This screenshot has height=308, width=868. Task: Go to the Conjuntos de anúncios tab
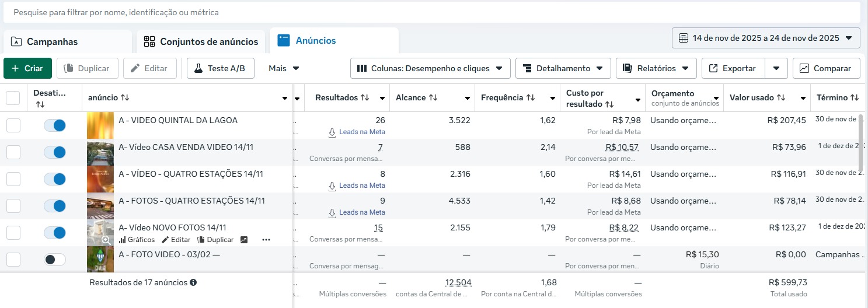(x=201, y=41)
